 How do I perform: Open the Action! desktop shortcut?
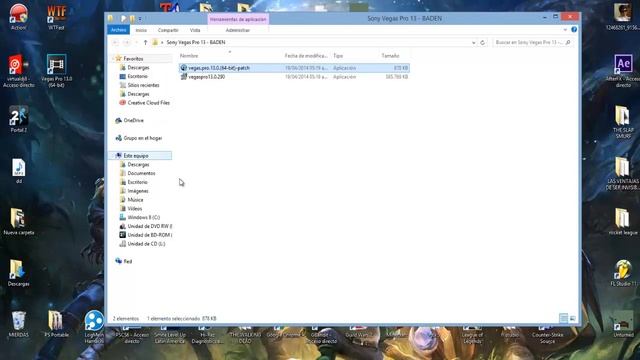point(18,17)
